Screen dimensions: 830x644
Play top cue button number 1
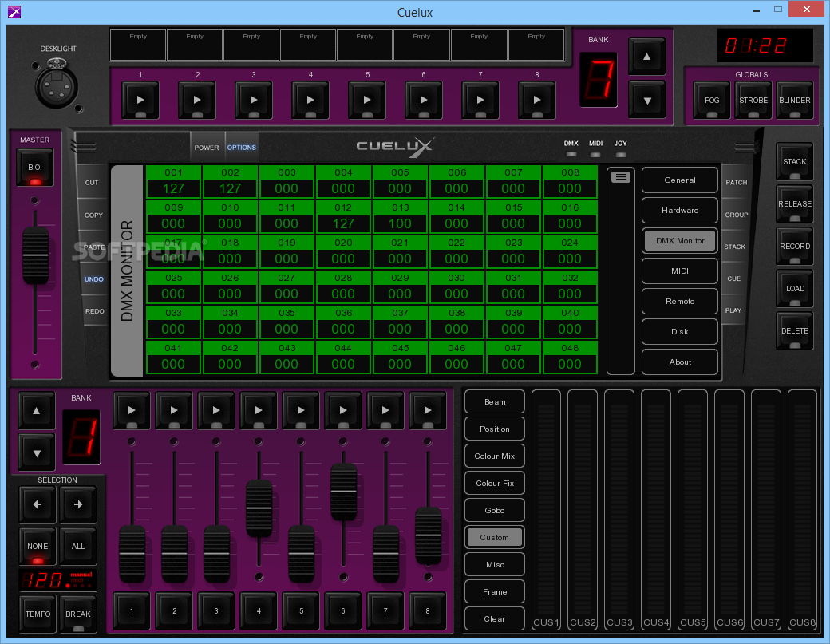tap(140, 100)
